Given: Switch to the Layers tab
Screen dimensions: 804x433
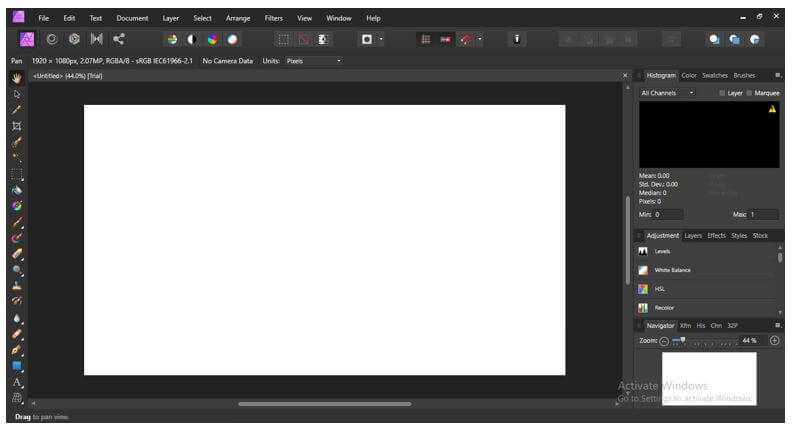Looking at the screenshot, I should point(693,236).
